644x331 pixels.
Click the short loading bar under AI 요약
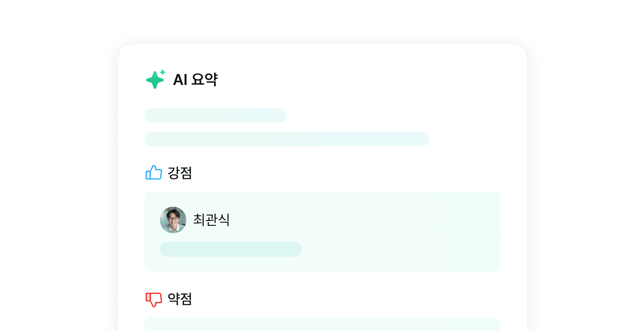coord(215,115)
